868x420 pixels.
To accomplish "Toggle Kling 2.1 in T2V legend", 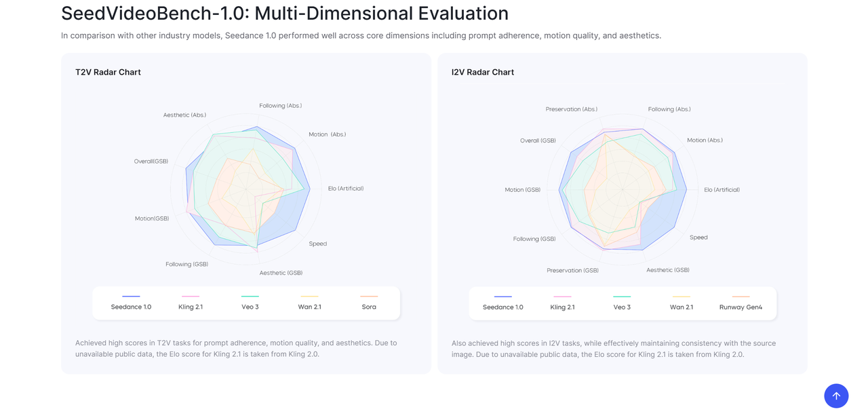I will pyautogui.click(x=191, y=307).
